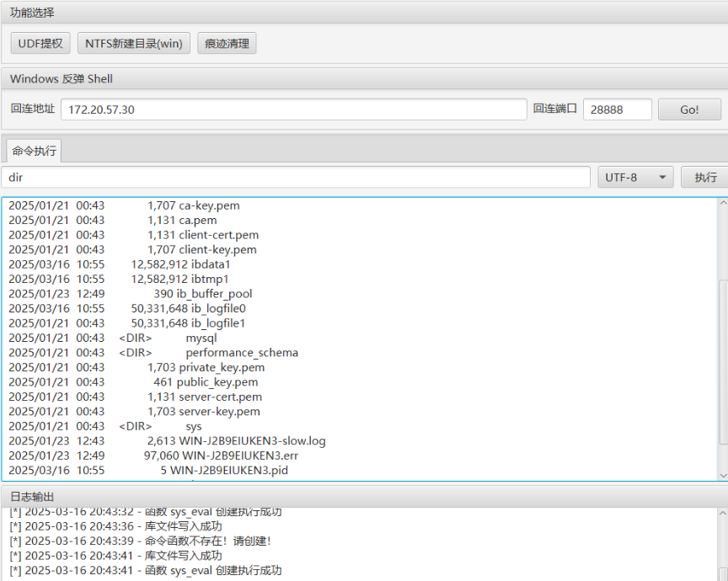Select the 痕迹清理 button
Viewport: 728px width, 581px height.
click(227, 43)
